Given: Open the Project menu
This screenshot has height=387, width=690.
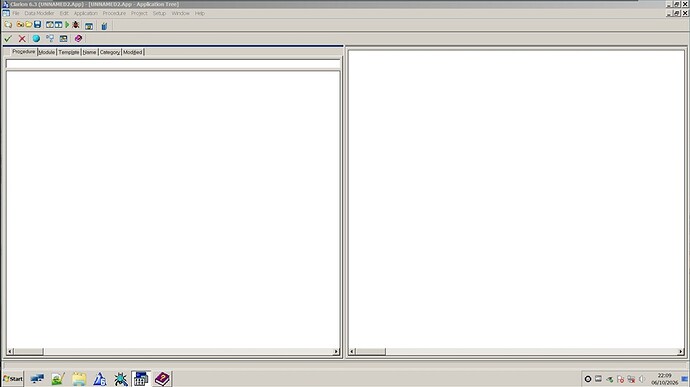Looking at the screenshot, I should tap(139, 14).
